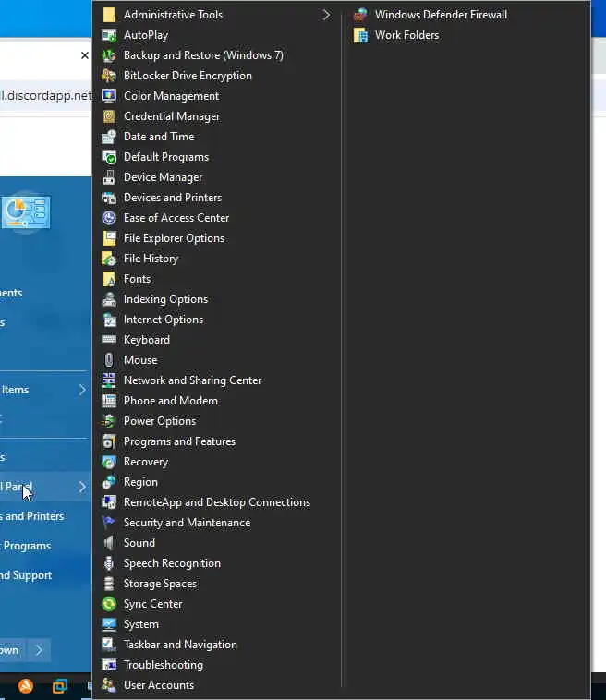The image size is (606, 700).
Task: Click the Troubleshooting icon
Action: (109, 665)
